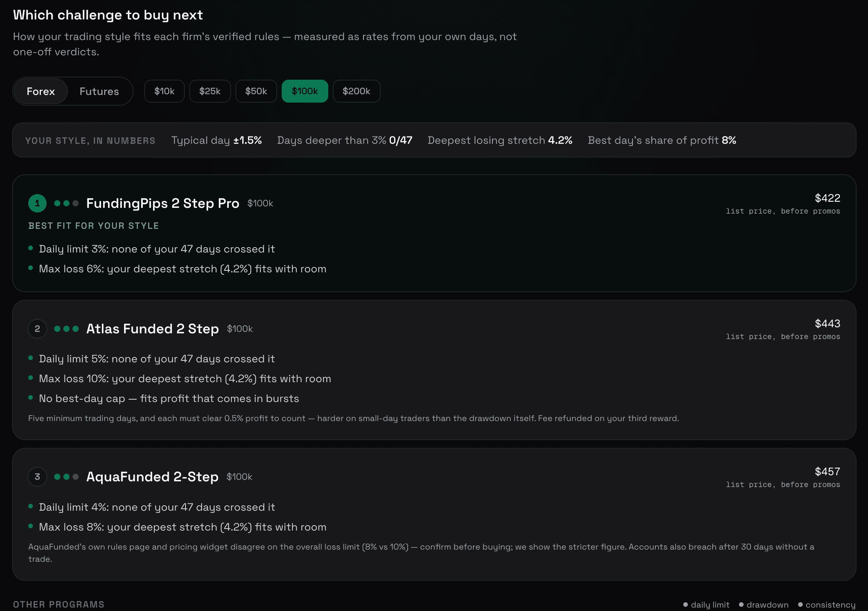
Task: Select the $25k account size
Action: [x=210, y=91]
